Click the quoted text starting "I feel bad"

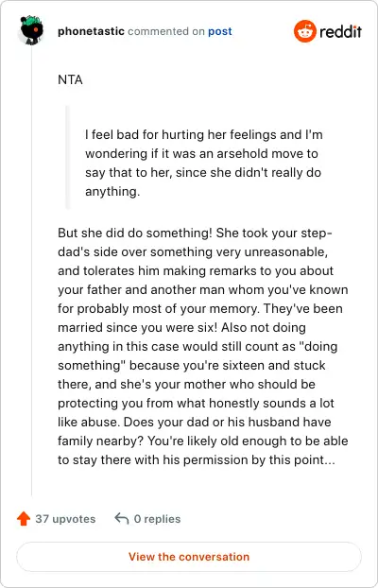pyautogui.click(x=204, y=164)
